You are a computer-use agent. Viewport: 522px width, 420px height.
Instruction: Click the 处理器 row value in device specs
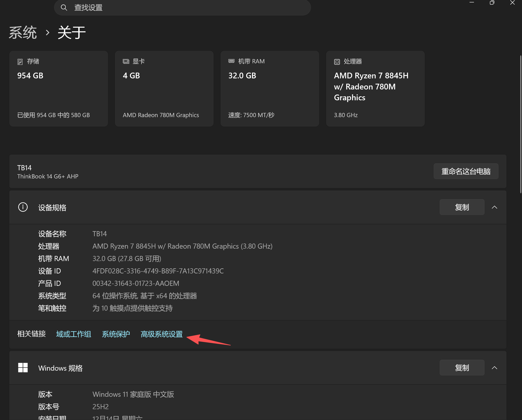[x=183, y=246]
